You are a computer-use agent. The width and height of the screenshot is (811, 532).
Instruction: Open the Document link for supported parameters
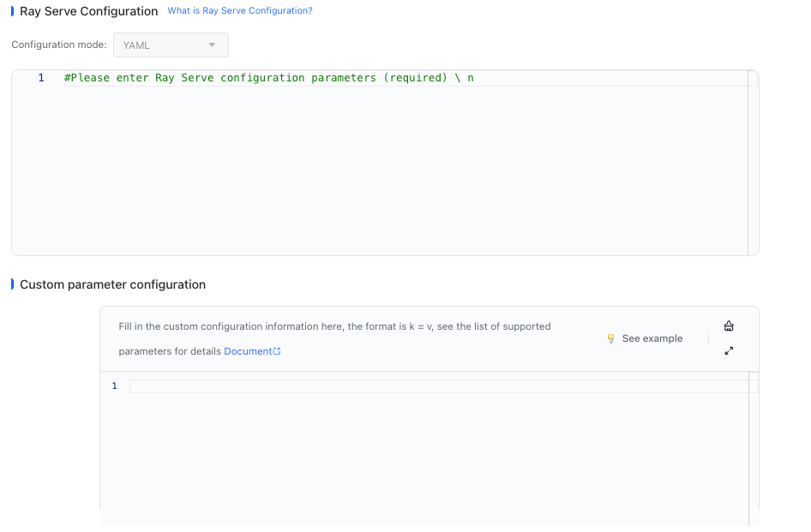pyautogui.click(x=247, y=351)
